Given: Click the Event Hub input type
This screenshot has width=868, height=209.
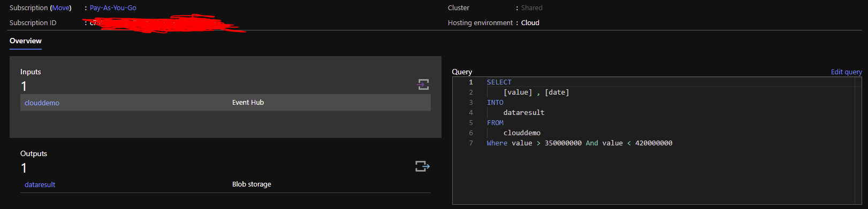Looking at the screenshot, I should point(248,103).
